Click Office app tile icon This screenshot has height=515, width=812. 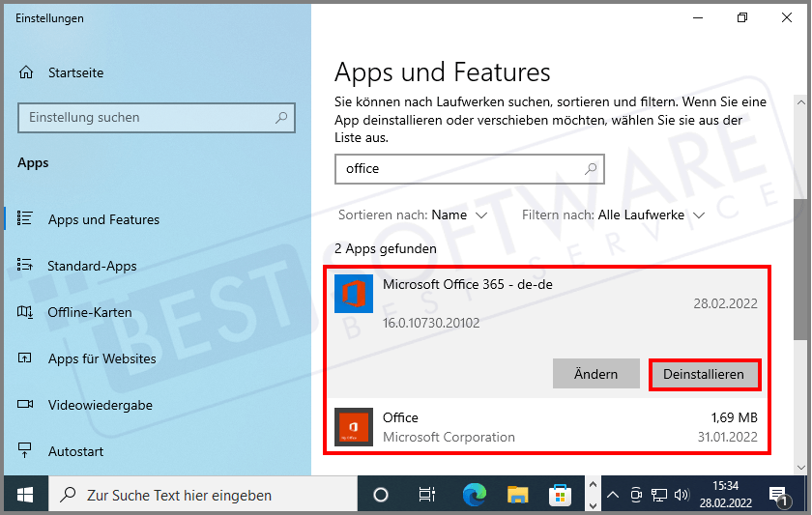354,427
